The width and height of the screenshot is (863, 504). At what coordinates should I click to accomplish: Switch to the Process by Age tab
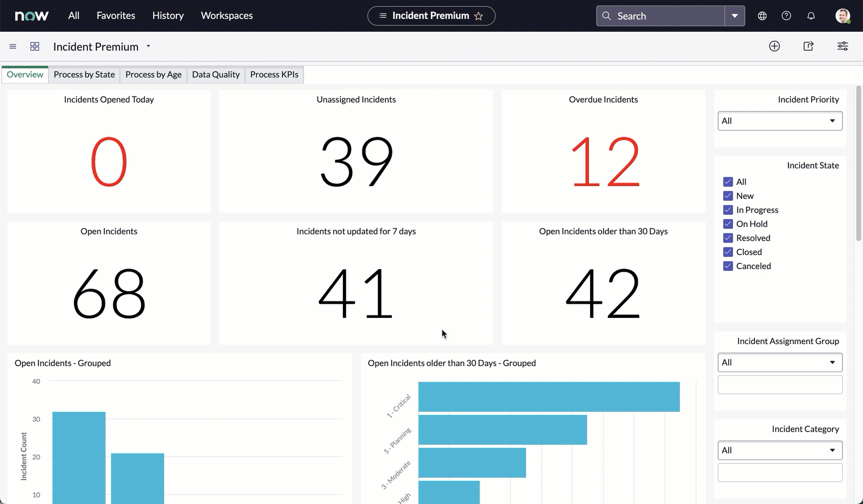tap(153, 74)
